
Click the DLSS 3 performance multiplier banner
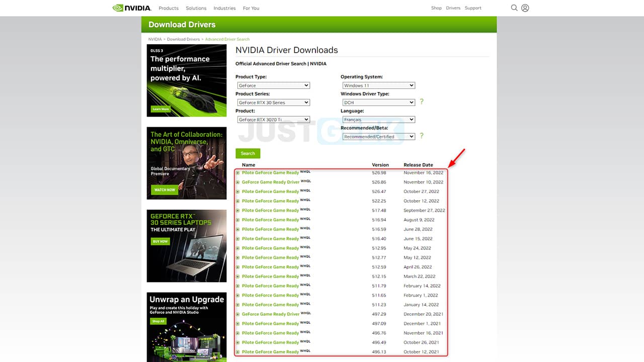tap(187, 80)
